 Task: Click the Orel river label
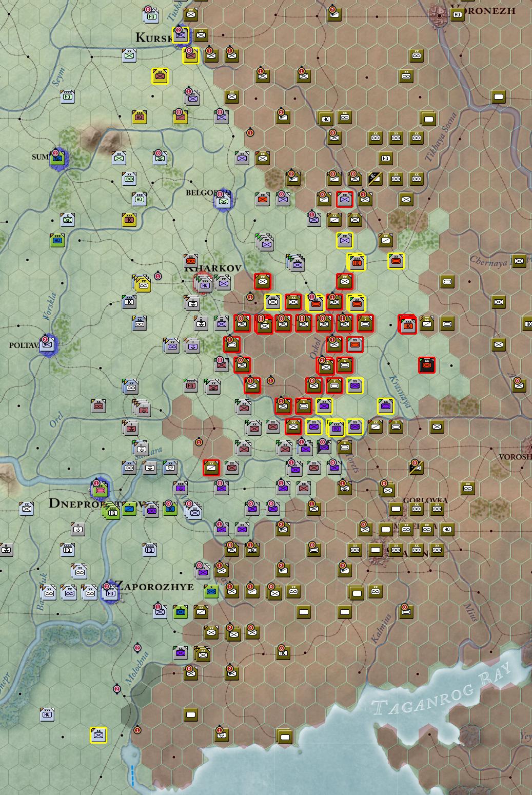(x=56, y=419)
